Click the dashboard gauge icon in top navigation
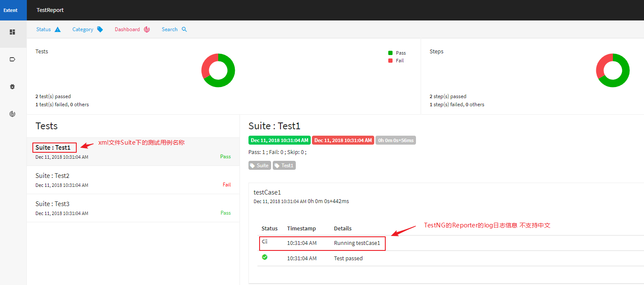644x285 pixels. [147, 29]
